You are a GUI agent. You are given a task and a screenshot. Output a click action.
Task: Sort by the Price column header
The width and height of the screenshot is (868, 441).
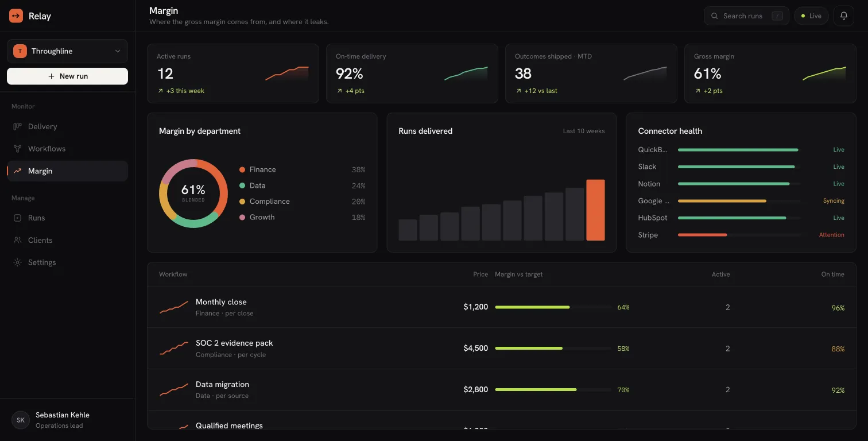coord(480,274)
